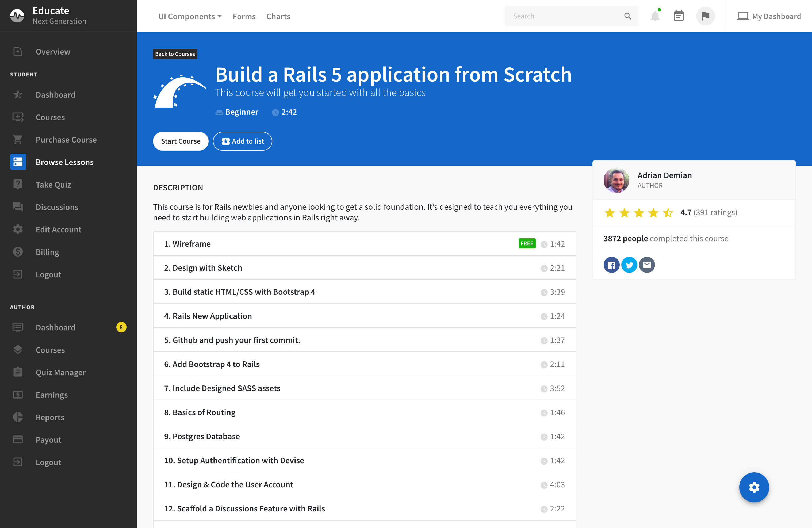The width and height of the screenshot is (812, 528).
Task: Open the Forms menu item
Action: coord(244,16)
